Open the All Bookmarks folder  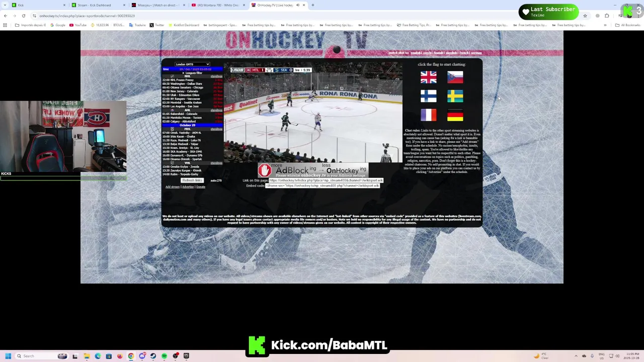(628, 25)
